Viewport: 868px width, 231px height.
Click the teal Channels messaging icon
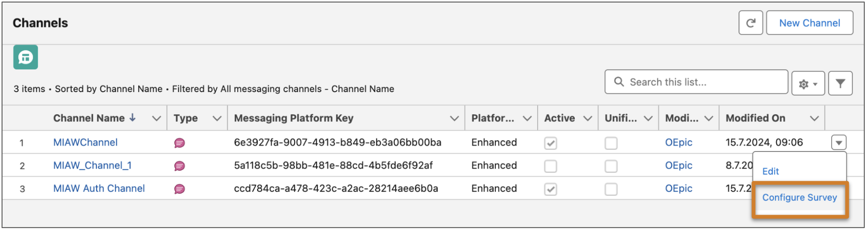(x=25, y=57)
